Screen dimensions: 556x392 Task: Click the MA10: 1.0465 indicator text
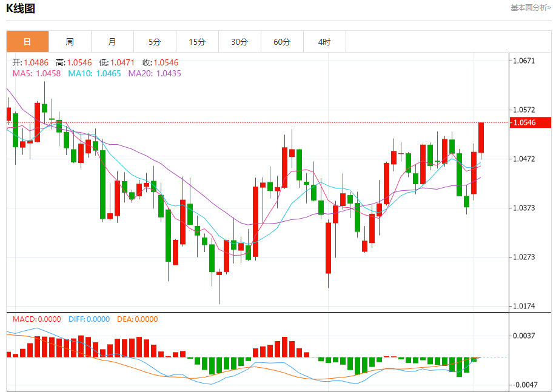pyautogui.click(x=95, y=73)
